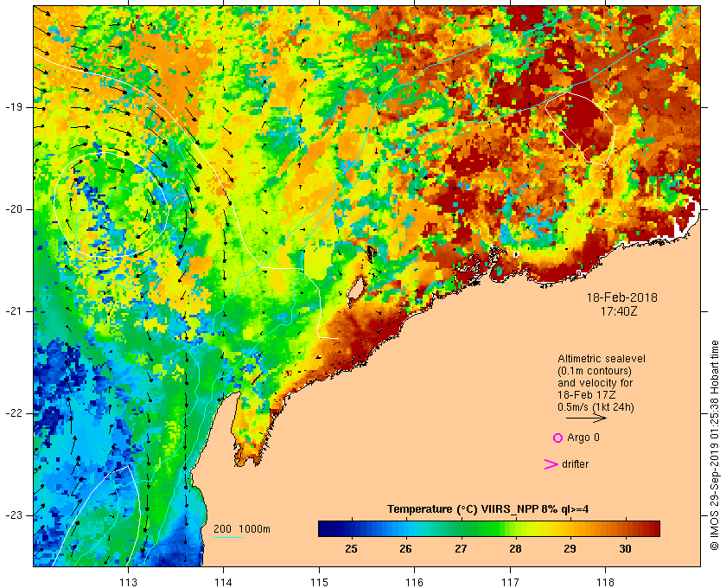Image resolution: width=726 pixels, height=588 pixels.
Task: Click the time label 17:40Z
Action: 619,311
